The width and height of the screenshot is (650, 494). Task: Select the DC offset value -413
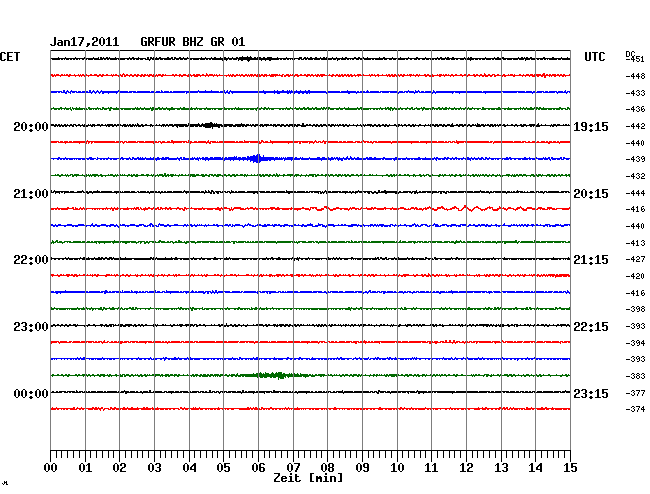coord(635,243)
